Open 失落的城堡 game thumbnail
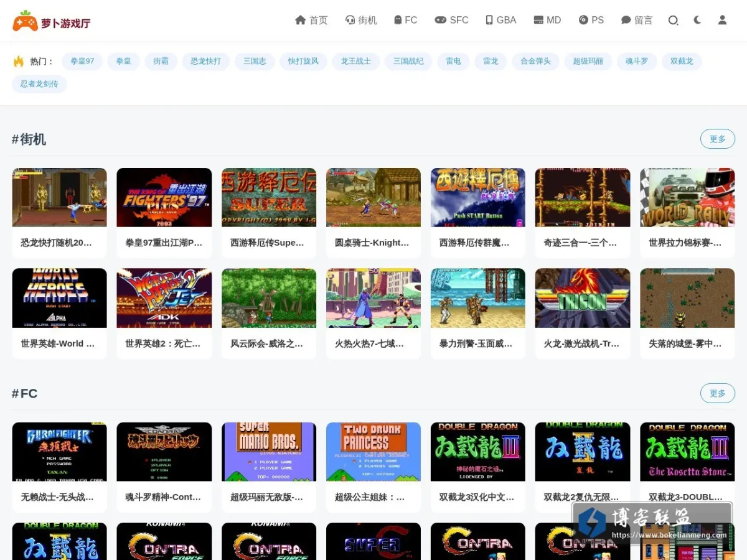Image resolution: width=747 pixels, height=560 pixels. (x=687, y=298)
